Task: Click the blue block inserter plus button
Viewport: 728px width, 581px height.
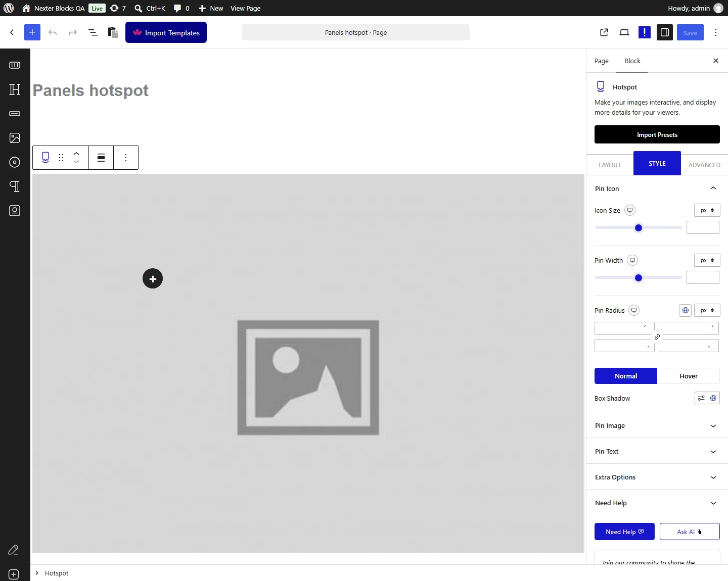Action: (x=32, y=32)
